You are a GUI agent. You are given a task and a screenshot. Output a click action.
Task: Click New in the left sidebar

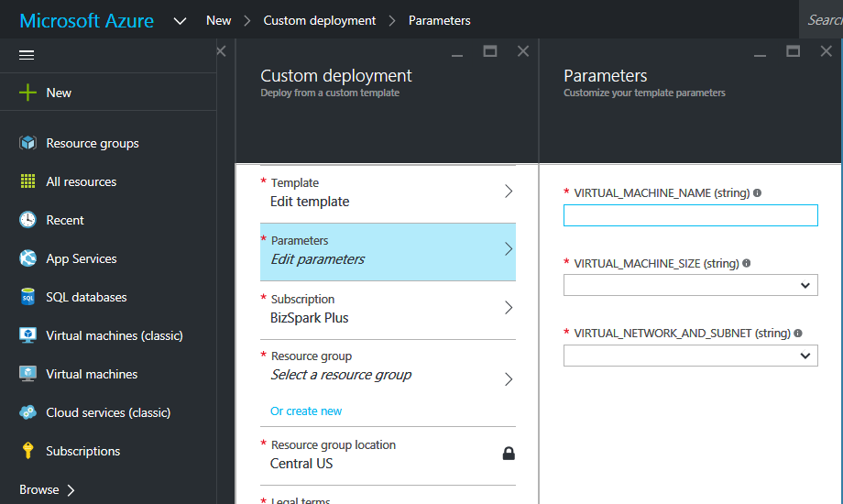59,93
